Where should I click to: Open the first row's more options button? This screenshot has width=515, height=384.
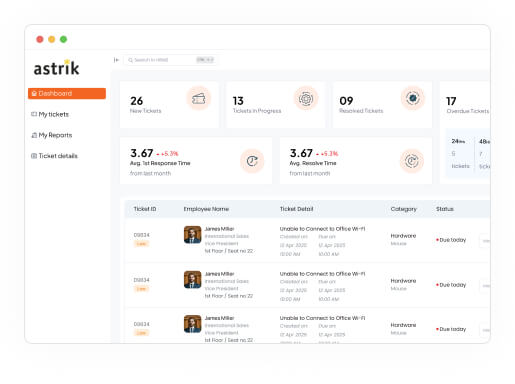pyautogui.click(x=485, y=241)
